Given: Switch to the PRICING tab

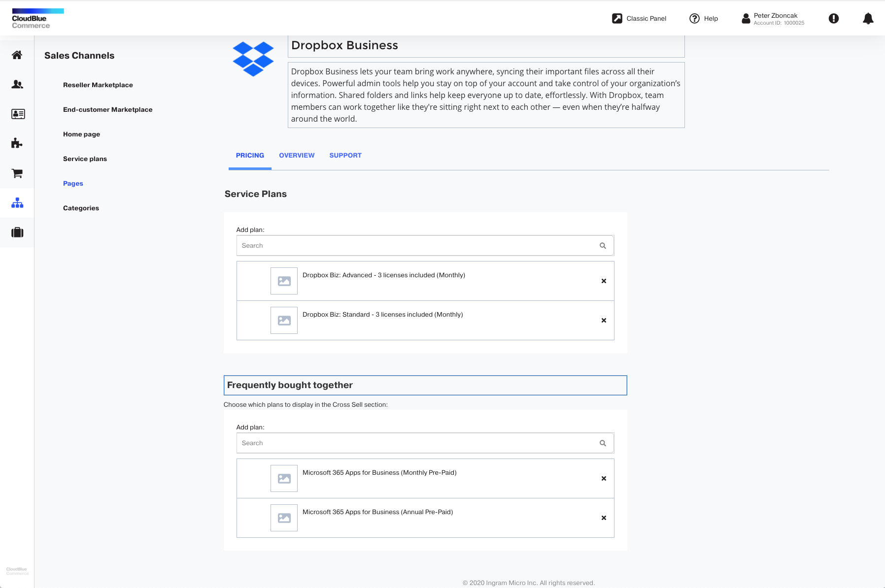Looking at the screenshot, I should tap(250, 155).
